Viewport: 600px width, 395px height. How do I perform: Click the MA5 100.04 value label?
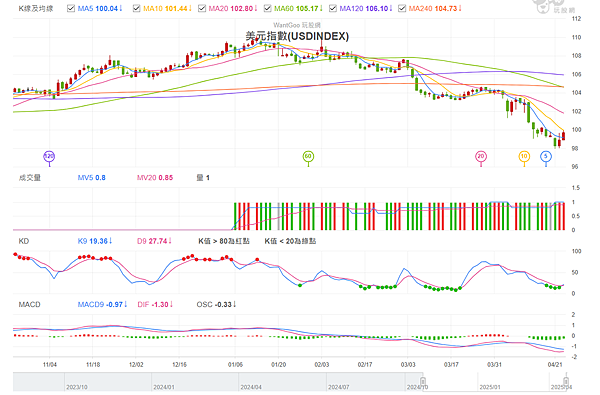[100, 8]
